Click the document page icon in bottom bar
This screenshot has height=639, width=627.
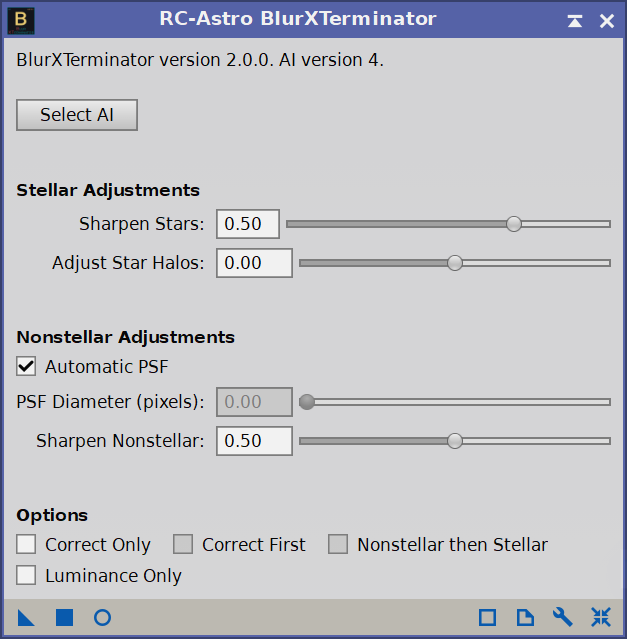click(524, 617)
